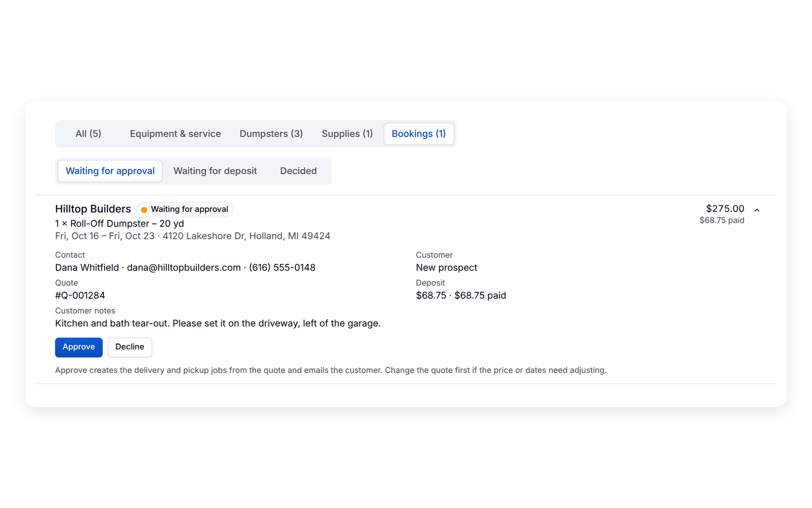Open the All (5) tab
The height and width of the screenshot is (508, 812).
pos(88,134)
